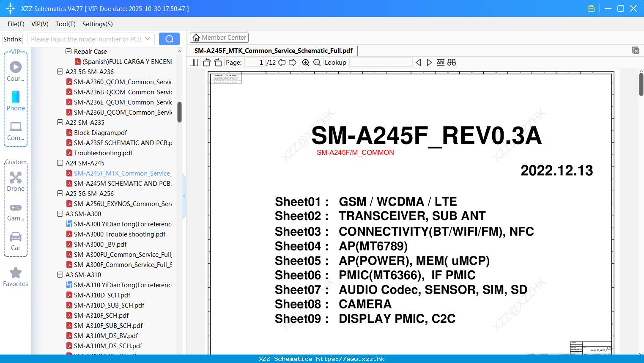Collapse the A24 SM-A245 node
The image size is (644, 363).
(60, 163)
